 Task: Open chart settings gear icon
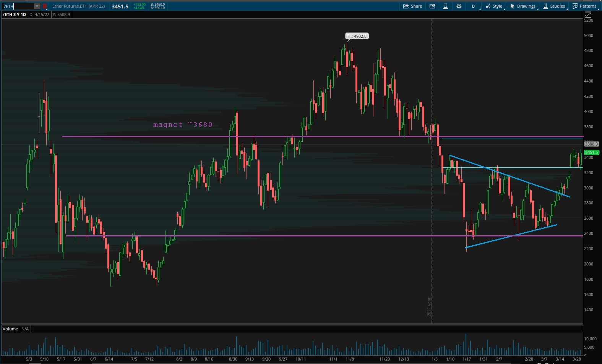[x=459, y=6]
